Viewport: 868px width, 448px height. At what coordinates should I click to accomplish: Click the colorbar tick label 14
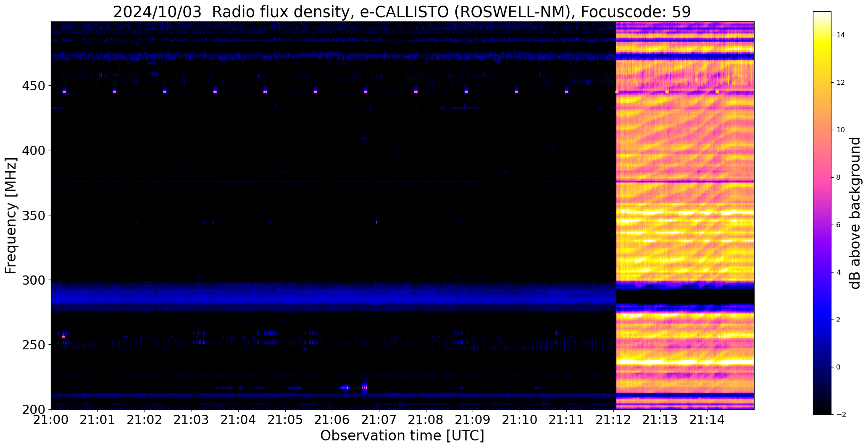pyautogui.click(x=841, y=35)
